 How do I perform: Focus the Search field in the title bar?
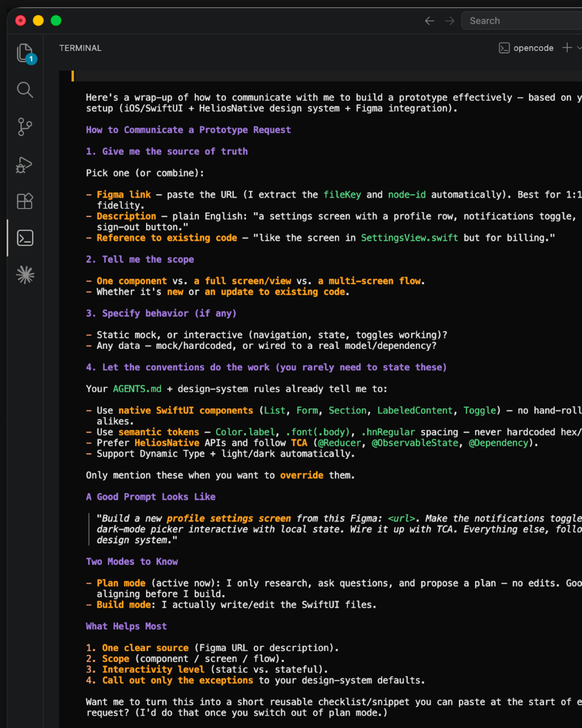tap(521, 21)
